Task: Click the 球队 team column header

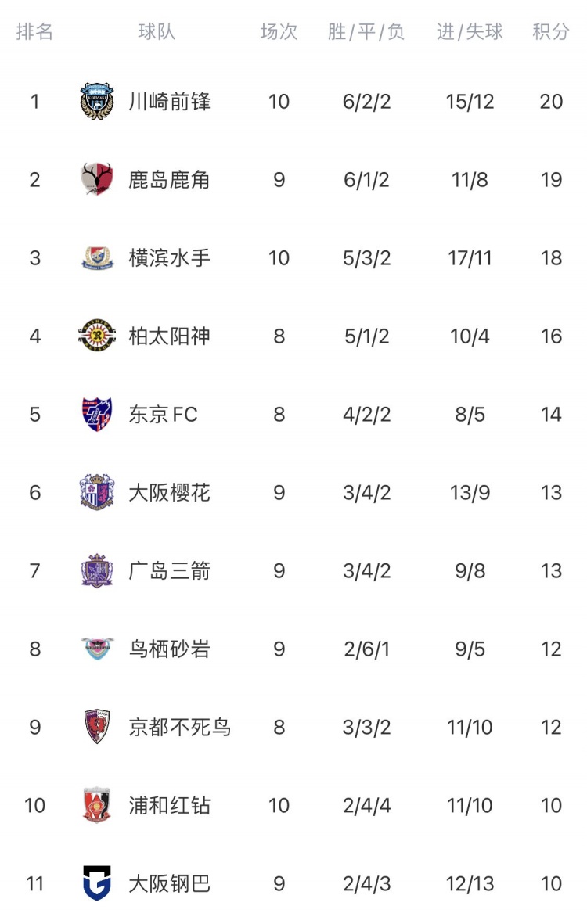Action: click(157, 31)
